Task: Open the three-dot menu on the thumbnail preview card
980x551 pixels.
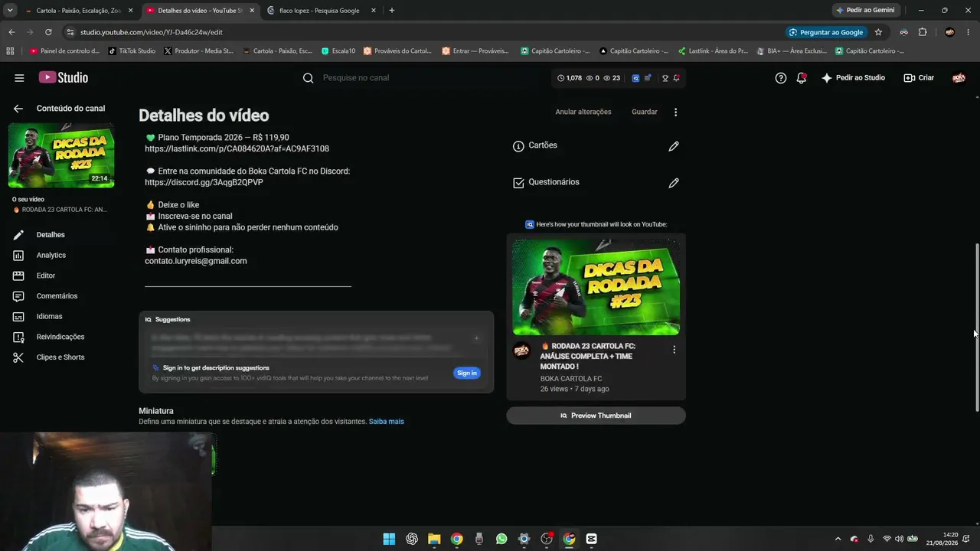Action: [x=674, y=350]
